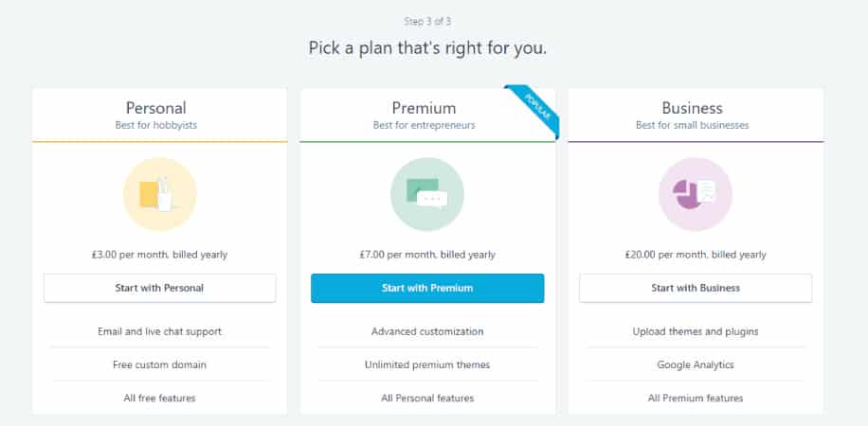Choose Start with Premium button
The width and height of the screenshot is (868, 426).
[427, 288]
